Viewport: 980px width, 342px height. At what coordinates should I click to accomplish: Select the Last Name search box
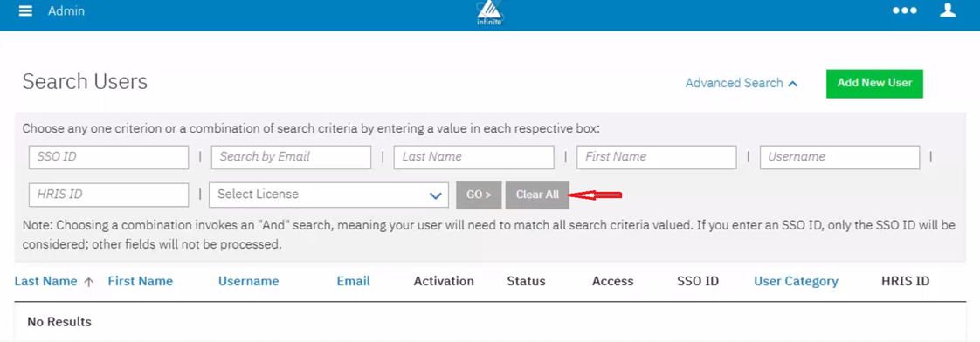(473, 157)
